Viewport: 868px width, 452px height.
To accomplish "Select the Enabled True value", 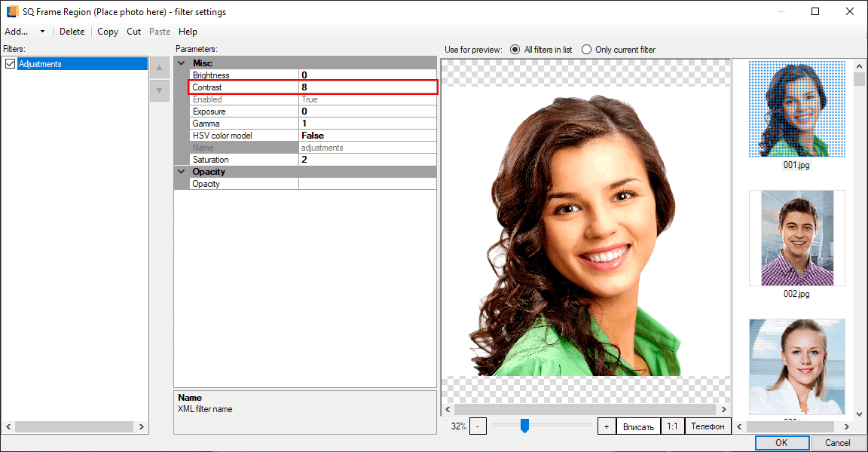I will pyautogui.click(x=368, y=99).
